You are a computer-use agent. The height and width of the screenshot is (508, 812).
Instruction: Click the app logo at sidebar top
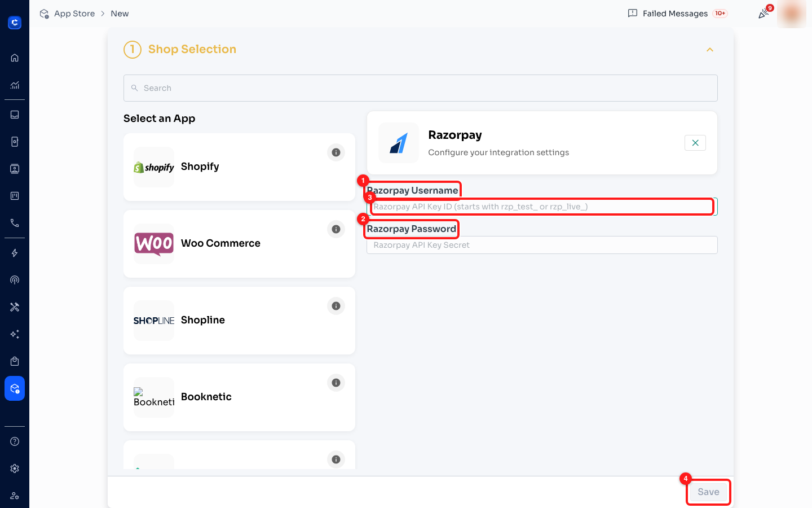(15, 23)
